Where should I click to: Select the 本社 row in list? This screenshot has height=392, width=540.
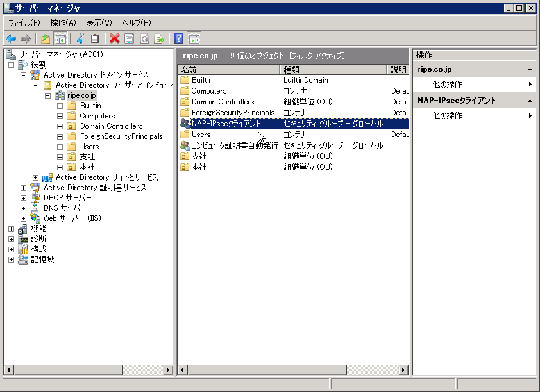click(294, 167)
